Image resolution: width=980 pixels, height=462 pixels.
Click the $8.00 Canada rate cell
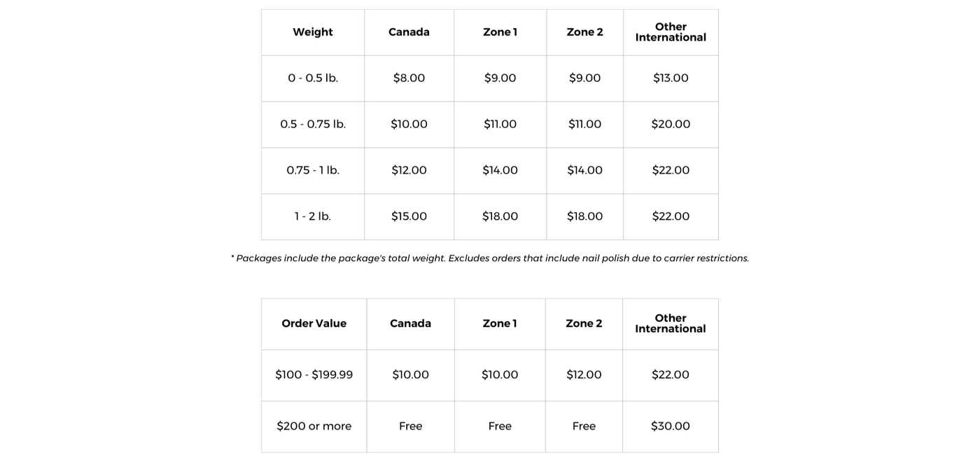409,78
